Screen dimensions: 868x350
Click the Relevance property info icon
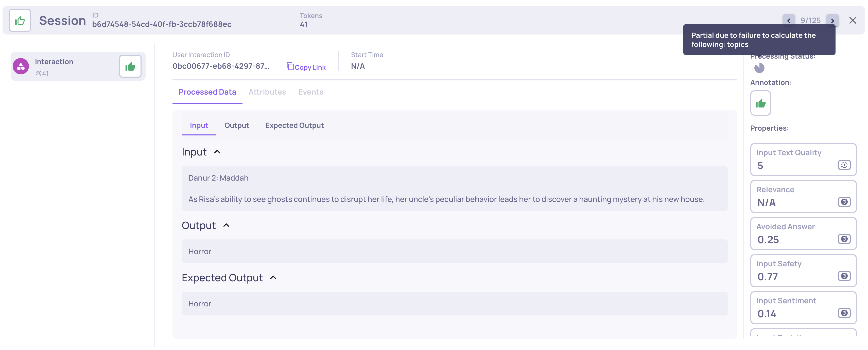[x=844, y=202]
